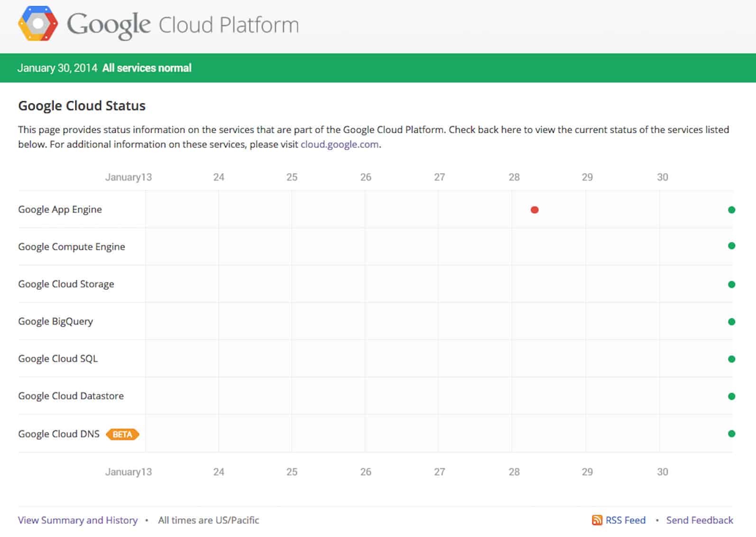Open the RSS Feed link

(626, 520)
